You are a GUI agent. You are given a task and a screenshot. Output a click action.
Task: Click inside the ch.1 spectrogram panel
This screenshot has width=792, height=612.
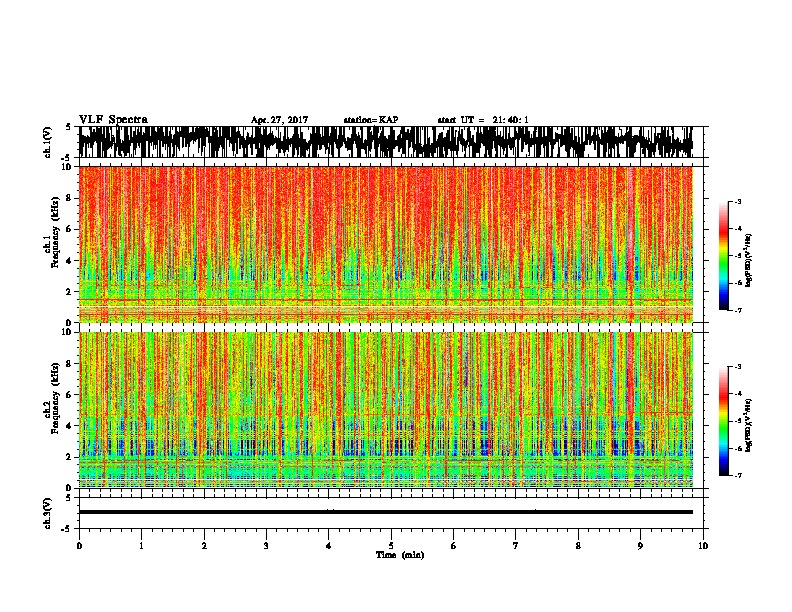[x=386, y=244]
